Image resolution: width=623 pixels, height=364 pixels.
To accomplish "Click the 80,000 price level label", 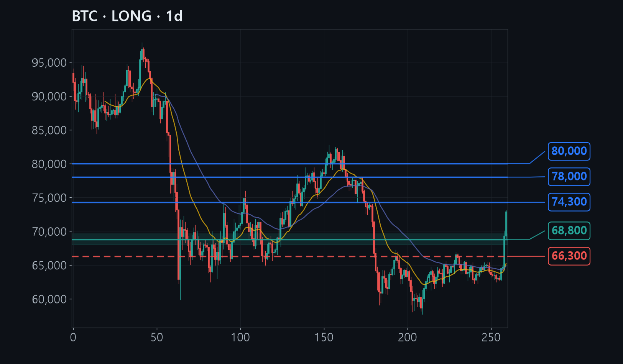I will [x=569, y=151].
